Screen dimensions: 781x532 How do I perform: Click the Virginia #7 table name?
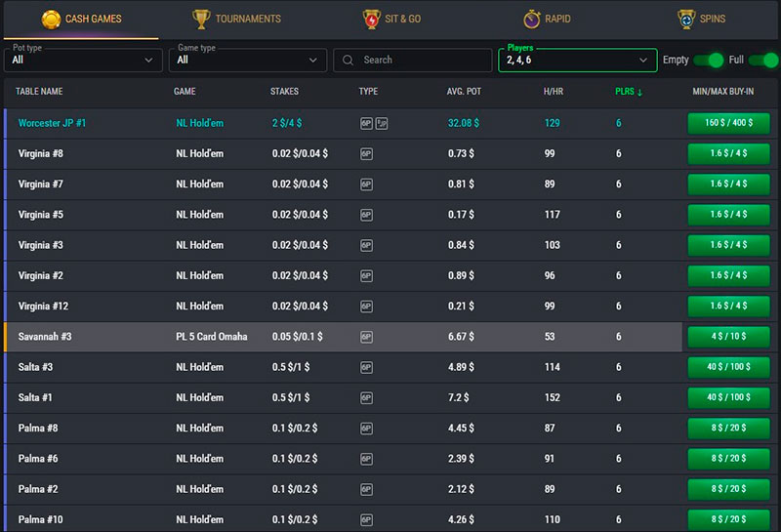click(40, 184)
